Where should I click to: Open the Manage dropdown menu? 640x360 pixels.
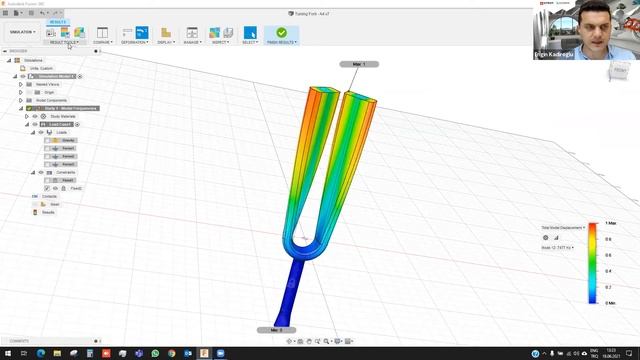point(192,42)
